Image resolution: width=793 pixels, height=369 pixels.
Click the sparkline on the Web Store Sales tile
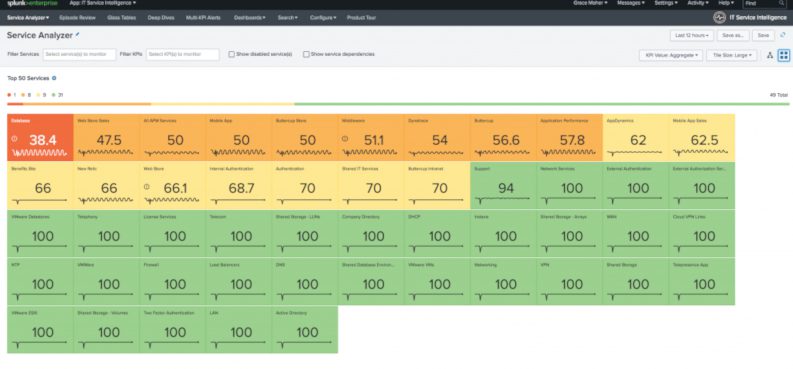[105, 152]
